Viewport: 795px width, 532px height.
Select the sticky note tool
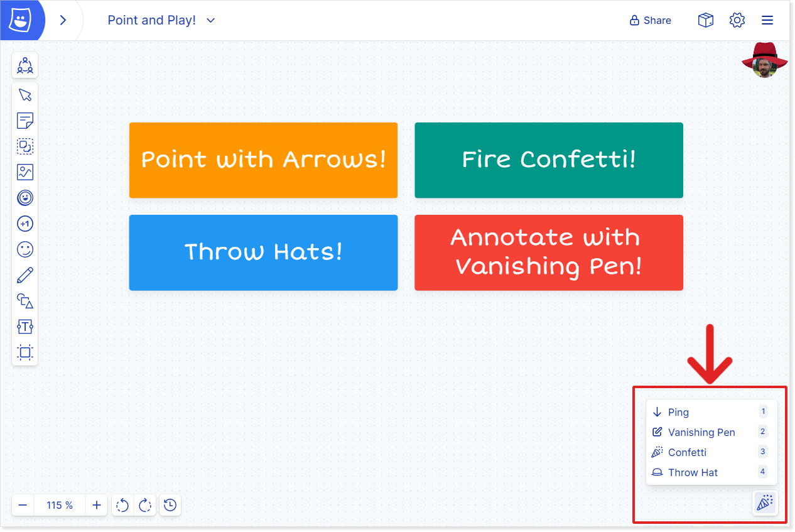[x=25, y=121]
